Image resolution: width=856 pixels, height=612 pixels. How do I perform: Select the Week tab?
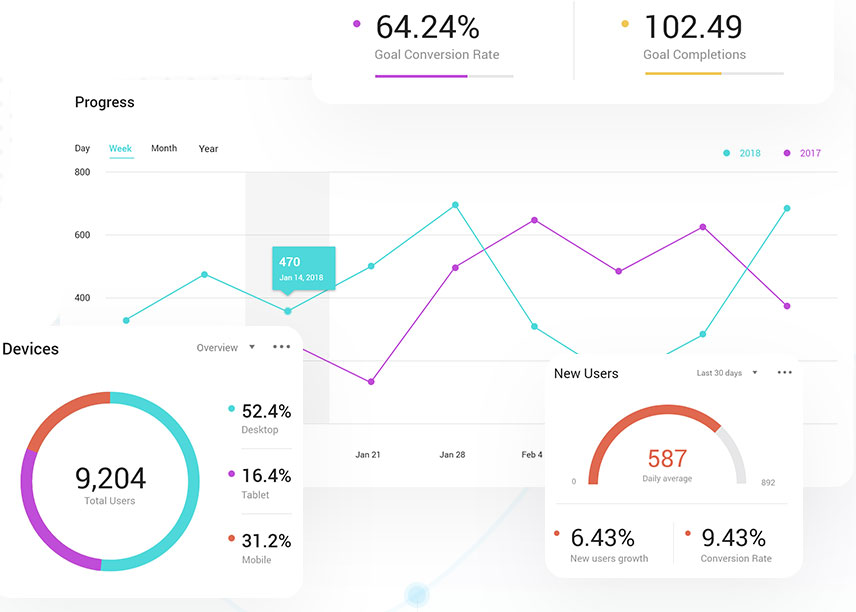(120, 148)
